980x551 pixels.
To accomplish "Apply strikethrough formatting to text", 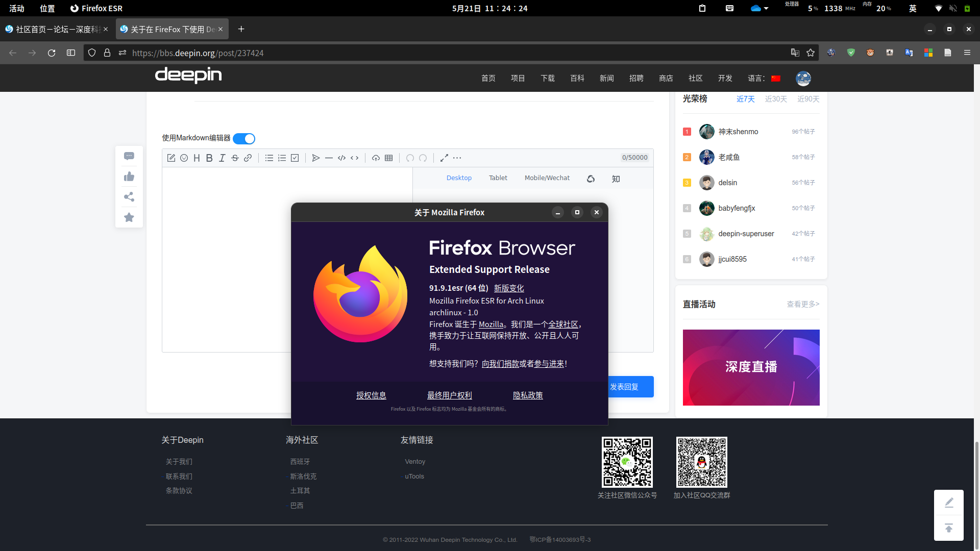I will click(x=235, y=158).
